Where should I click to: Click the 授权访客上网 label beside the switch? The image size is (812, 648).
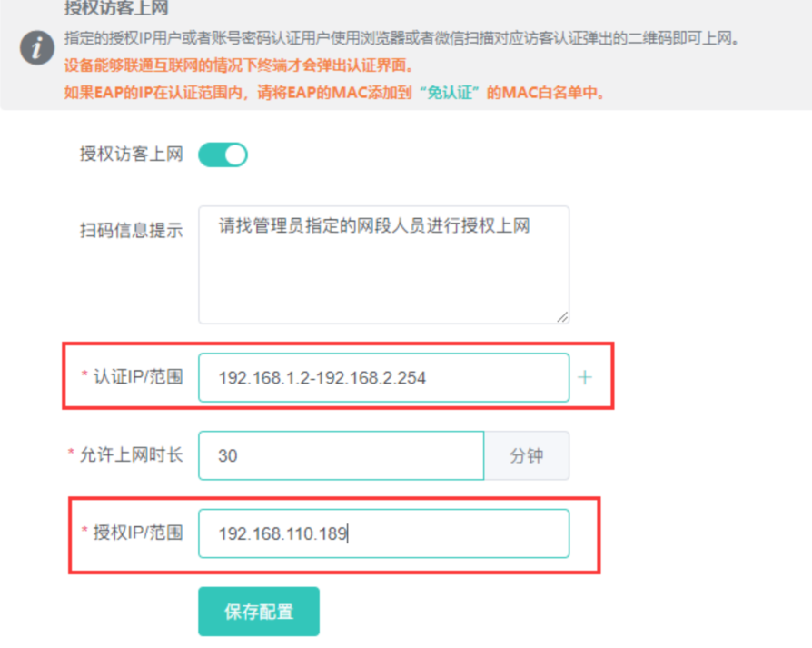(x=131, y=155)
